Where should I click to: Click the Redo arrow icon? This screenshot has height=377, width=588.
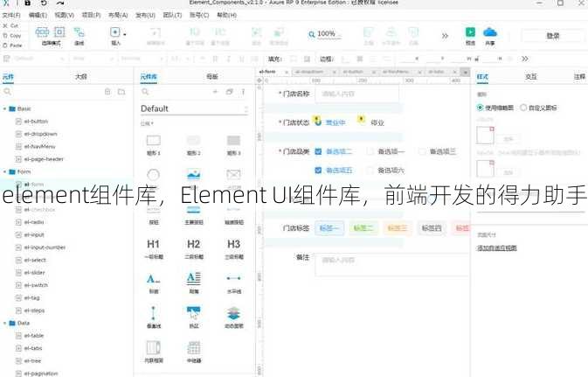click(x=60, y=3)
